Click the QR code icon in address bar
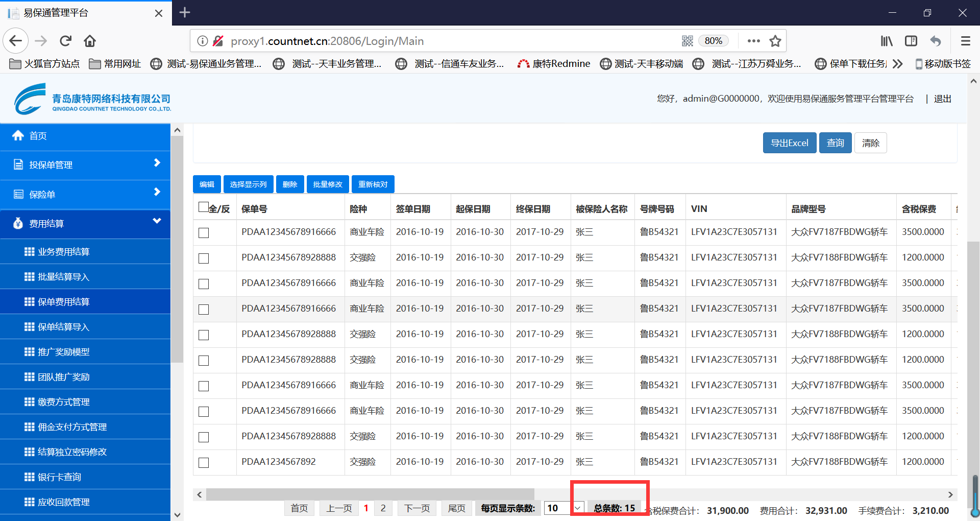 point(687,41)
